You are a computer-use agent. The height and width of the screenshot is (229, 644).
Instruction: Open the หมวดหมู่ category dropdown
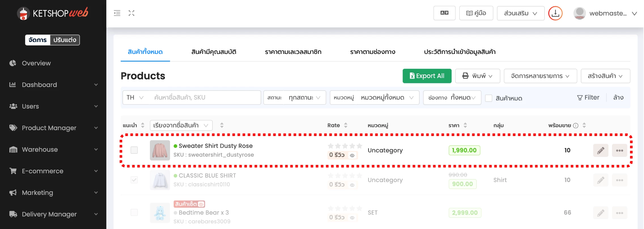click(387, 98)
